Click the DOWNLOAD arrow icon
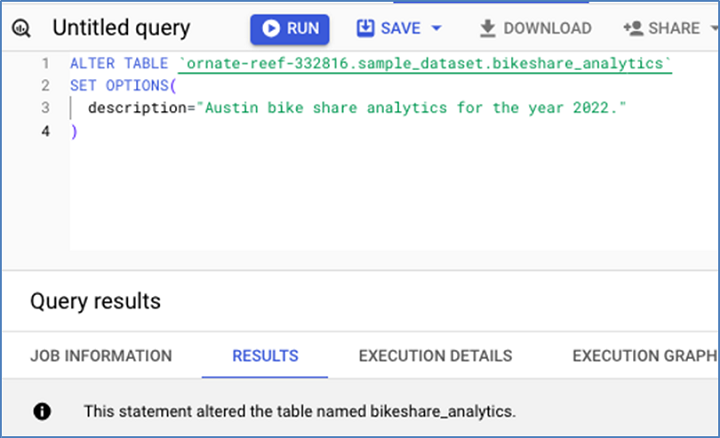This screenshot has height=438, width=720. pos(488,28)
